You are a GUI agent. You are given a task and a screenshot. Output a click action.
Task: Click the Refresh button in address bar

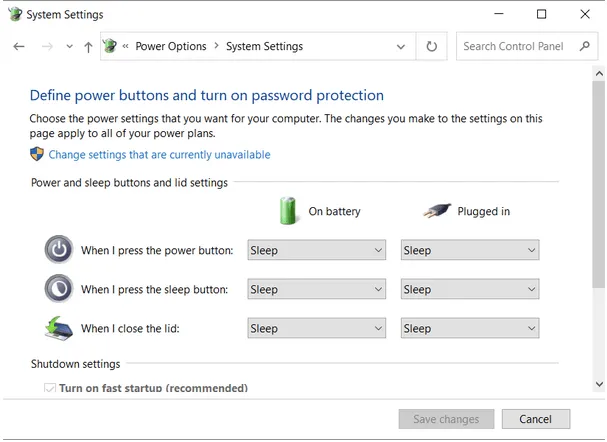click(x=432, y=47)
